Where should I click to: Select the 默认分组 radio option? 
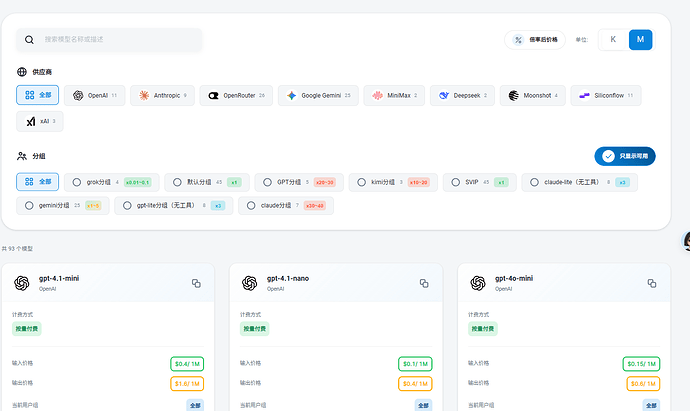click(177, 182)
